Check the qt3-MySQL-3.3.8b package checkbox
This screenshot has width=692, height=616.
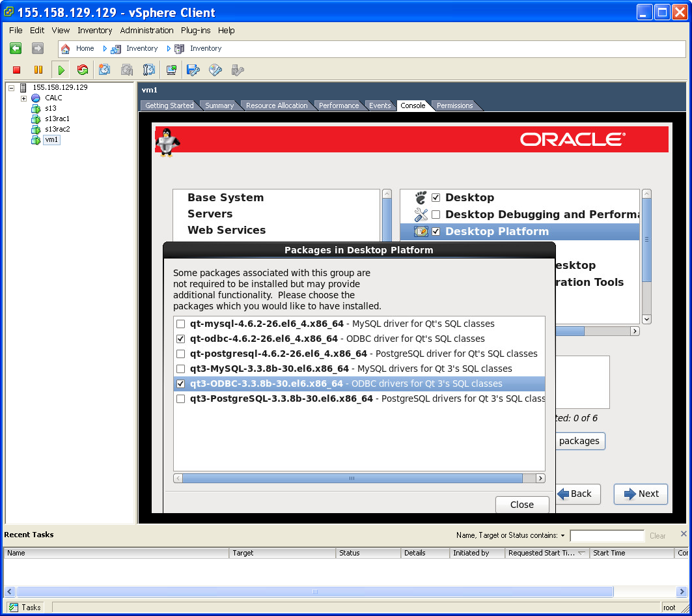tap(180, 369)
